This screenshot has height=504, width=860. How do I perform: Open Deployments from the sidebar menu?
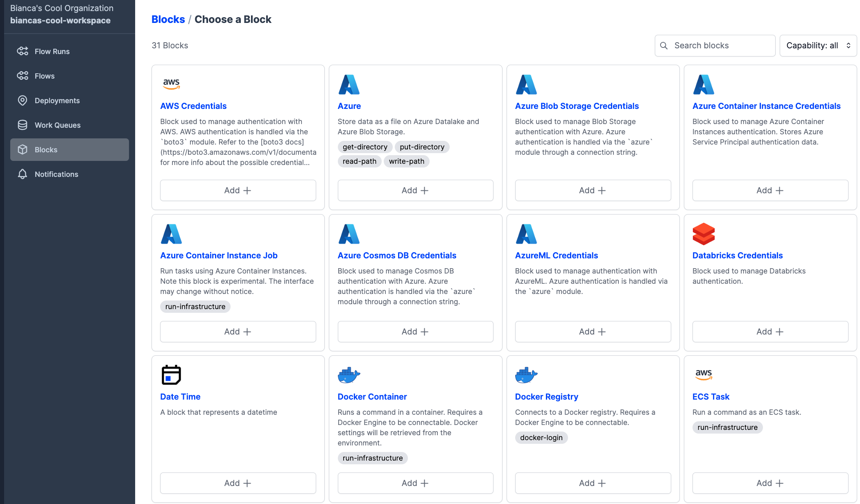pos(57,100)
